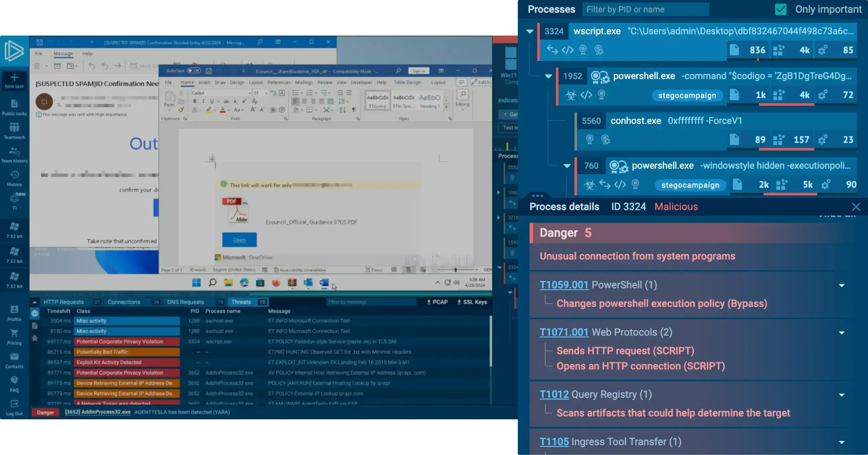Collapse the T1012 Query Registry section

coord(841,395)
